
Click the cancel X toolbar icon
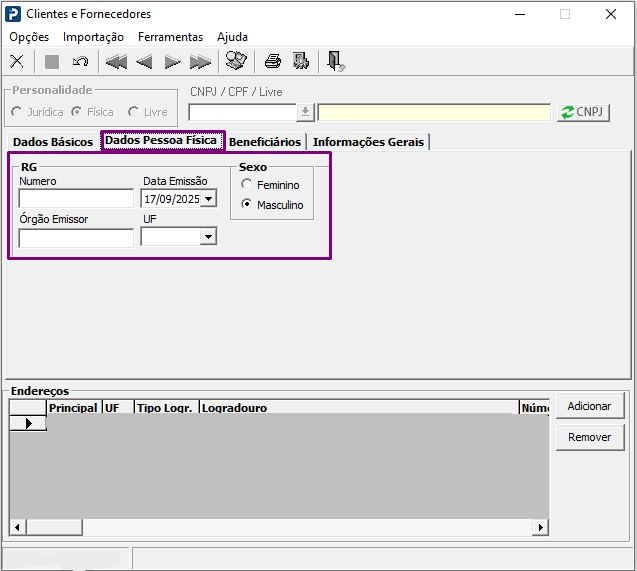pos(17,62)
